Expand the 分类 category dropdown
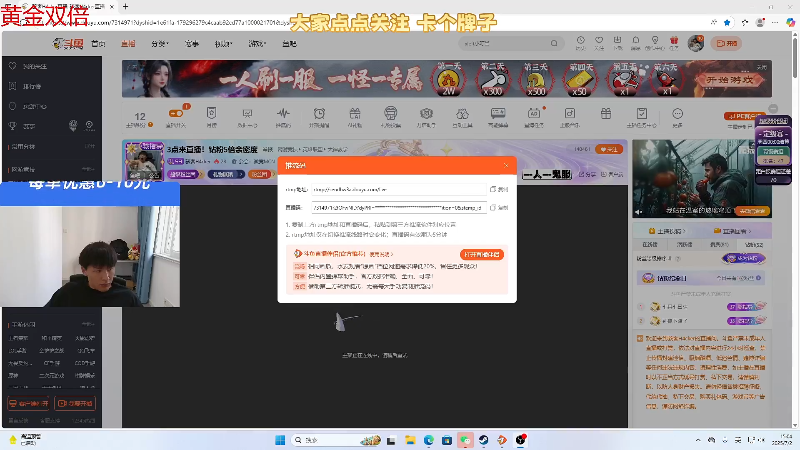Screen dimensions: 800x450 coord(160,44)
